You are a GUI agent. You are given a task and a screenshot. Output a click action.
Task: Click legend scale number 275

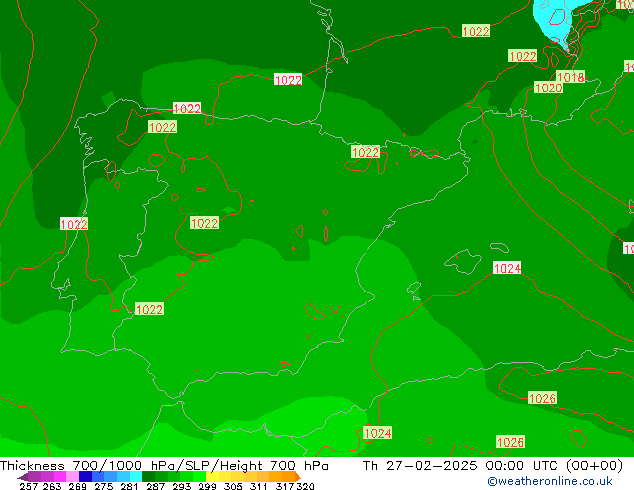(104, 486)
